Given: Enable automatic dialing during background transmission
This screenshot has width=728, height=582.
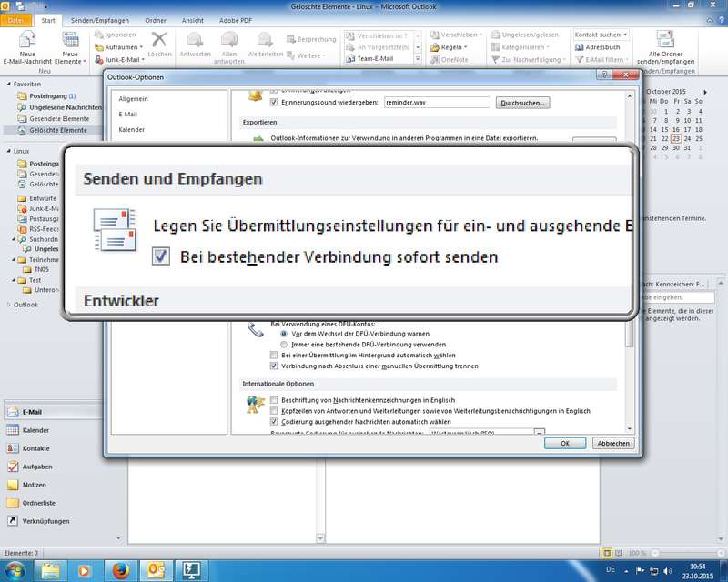Looking at the screenshot, I should [x=274, y=355].
